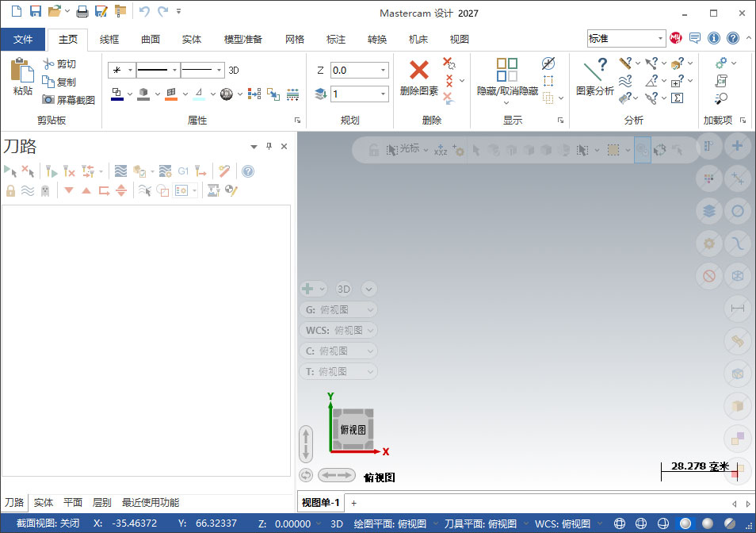Click 图素分析 entity analysis button

coord(595,77)
